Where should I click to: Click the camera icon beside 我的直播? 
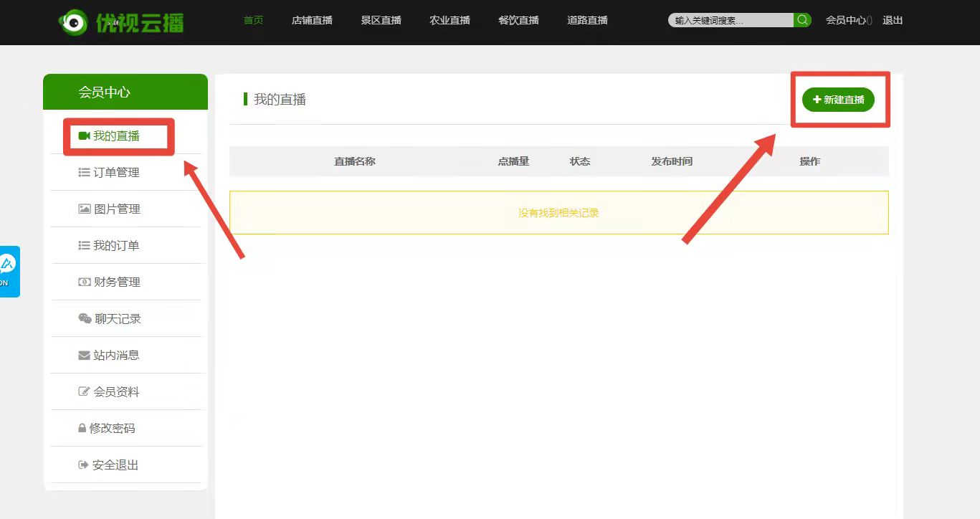point(84,135)
